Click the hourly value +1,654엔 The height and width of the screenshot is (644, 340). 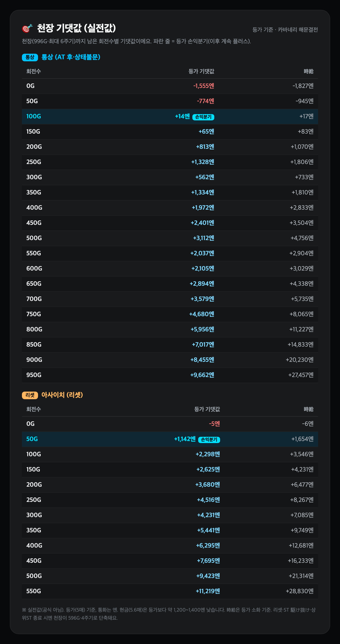(302, 439)
